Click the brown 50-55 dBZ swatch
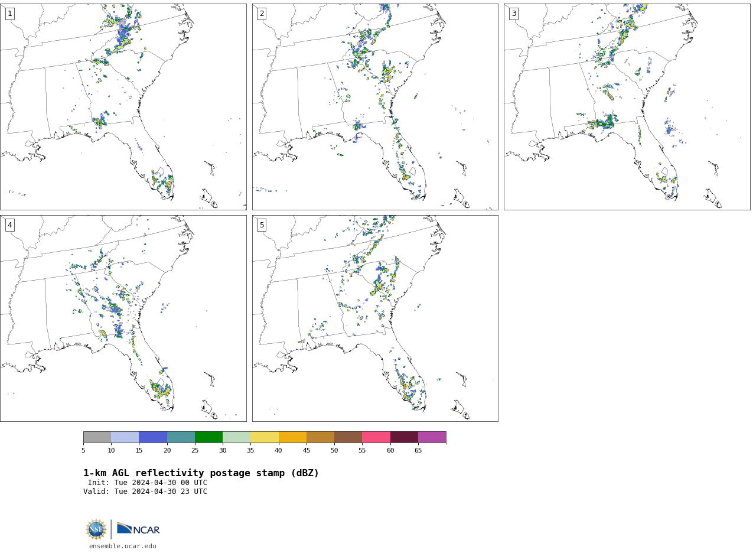Image resolution: width=756 pixels, height=553 pixels. point(348,437)
